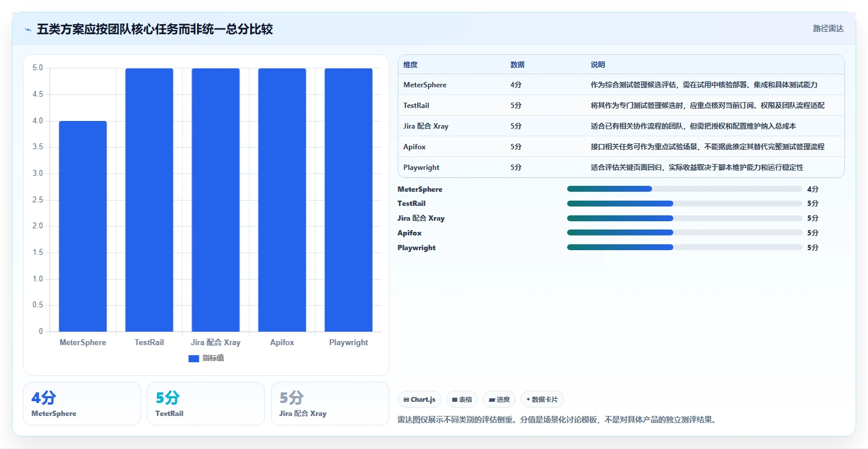Click the MeterSphere label beside its progress bar
This screenshot has width=868, height=449.
(x=420, y=189)
